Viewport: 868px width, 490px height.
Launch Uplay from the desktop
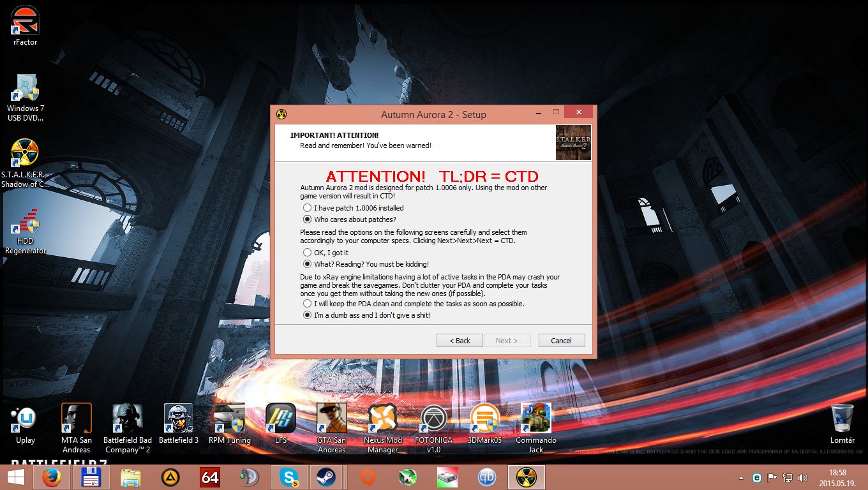[x=26, y=426]
